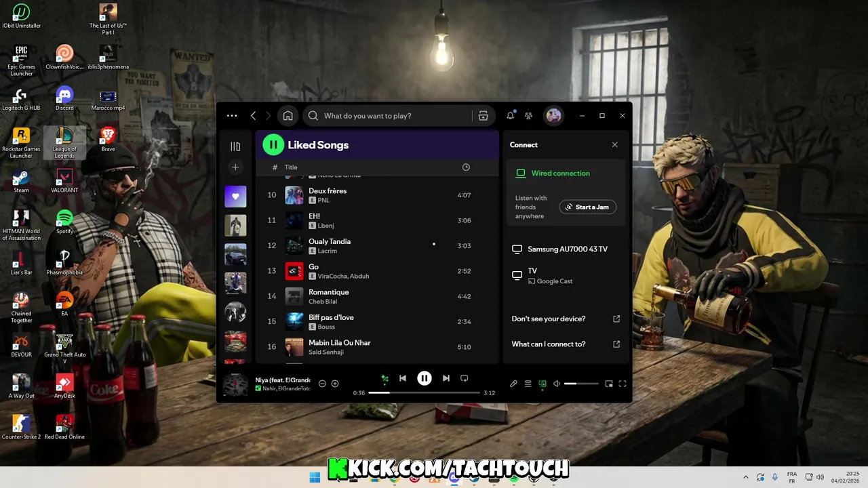Enter full screen player view

point(623,384)
